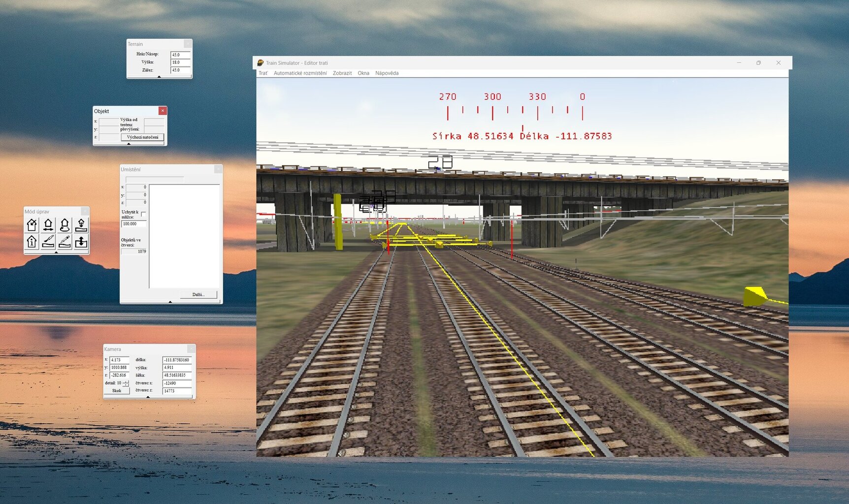Select the object height above terrain tool
The image size is (849, 504).
(x=81, y=225)
